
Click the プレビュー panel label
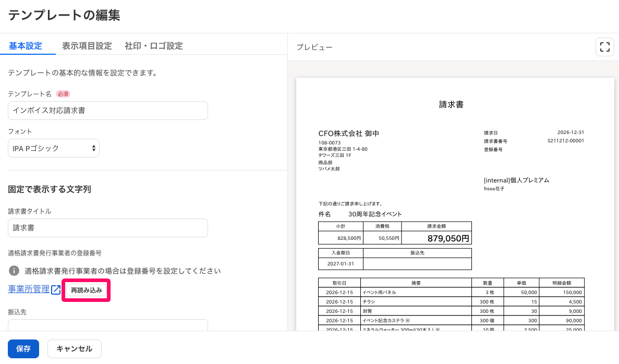tap(314, 47)
